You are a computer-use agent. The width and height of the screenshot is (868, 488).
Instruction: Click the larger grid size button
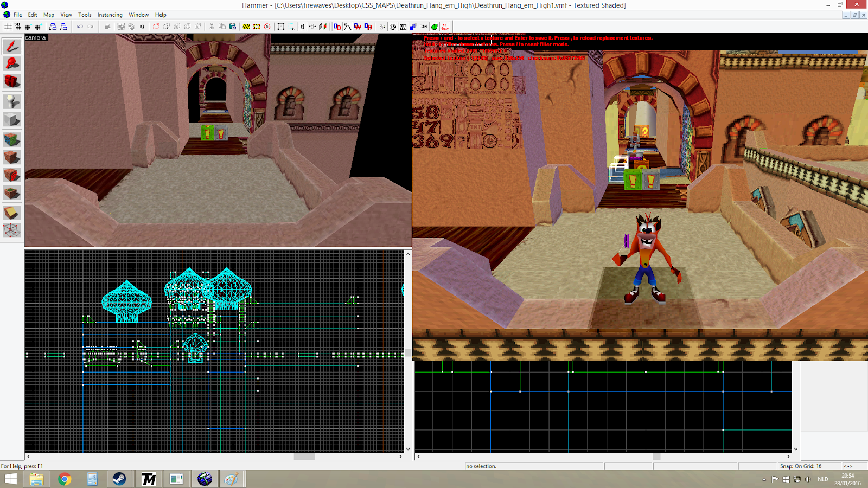click(38, 27)
